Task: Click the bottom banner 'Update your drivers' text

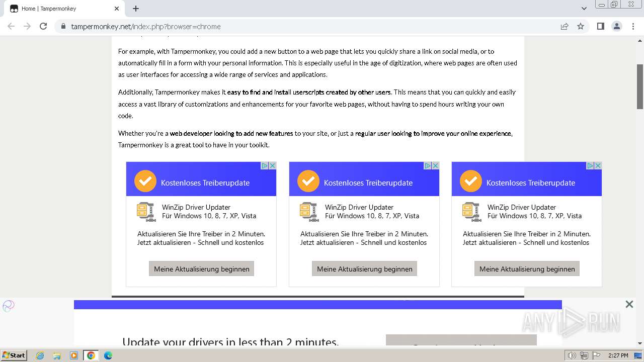Action: click(230, 341)
